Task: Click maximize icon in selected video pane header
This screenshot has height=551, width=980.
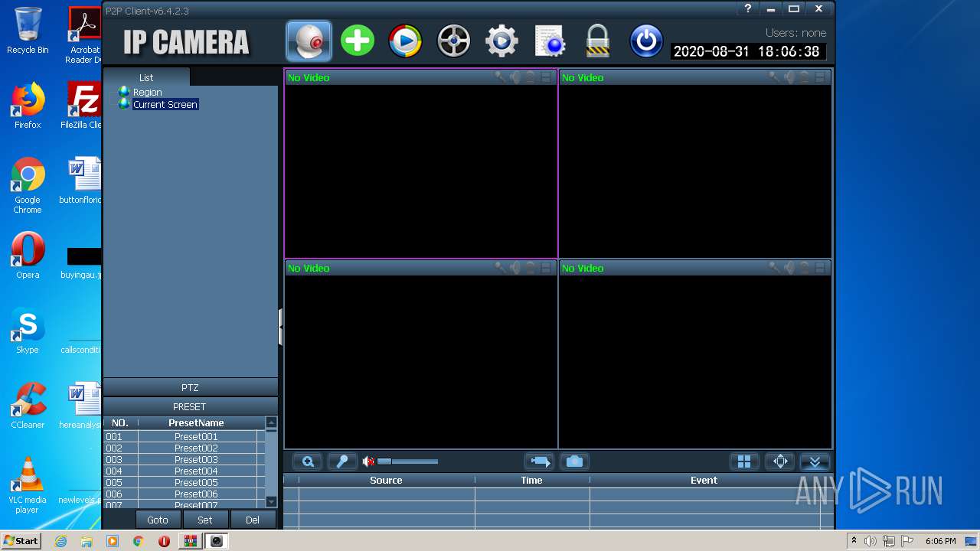Action: coord(546,77)
